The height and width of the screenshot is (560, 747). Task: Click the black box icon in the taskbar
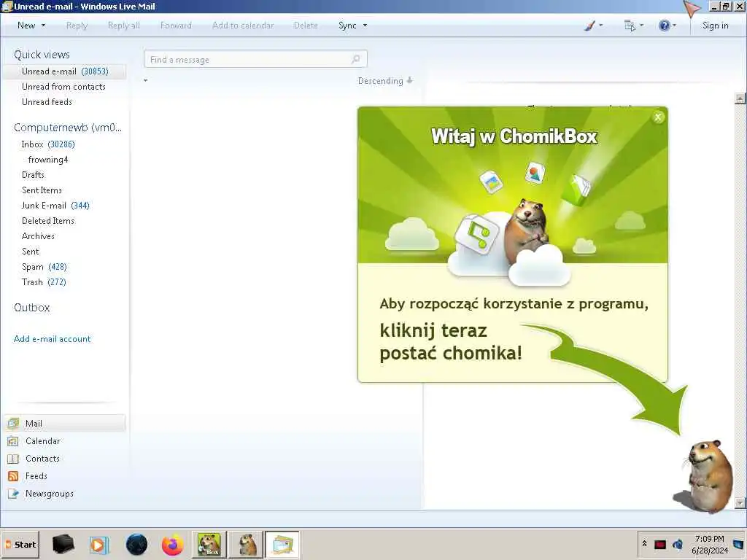point(63,544)
